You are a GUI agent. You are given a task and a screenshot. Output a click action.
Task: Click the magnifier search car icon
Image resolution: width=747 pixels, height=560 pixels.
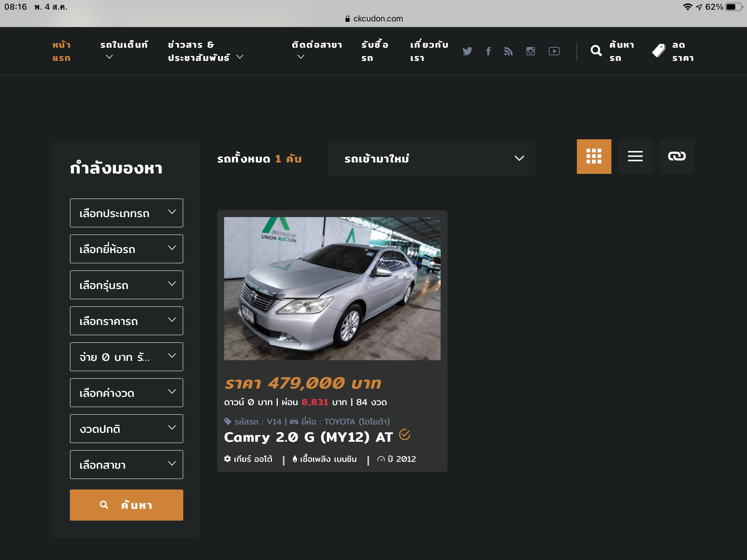[596, 51]
